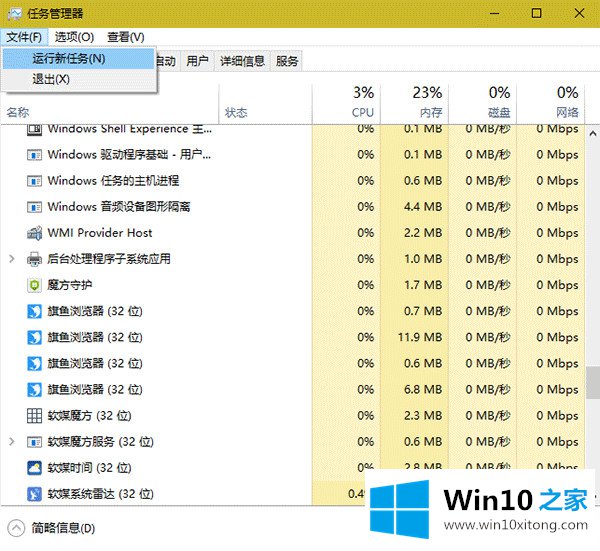Close the 任务管理器 window

[x=579, y=14]
